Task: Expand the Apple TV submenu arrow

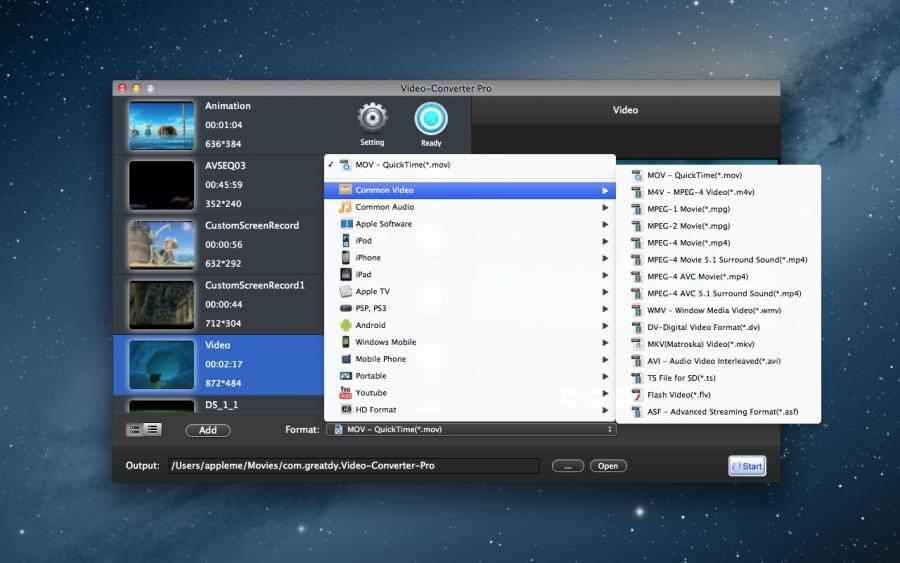Action: pos(605,292)
